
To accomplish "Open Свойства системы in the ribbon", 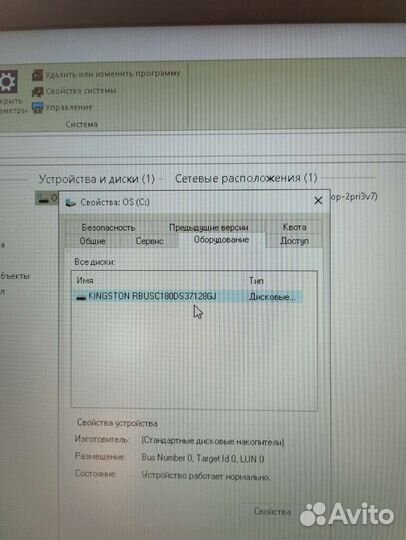I will click(x=81, y=91).
